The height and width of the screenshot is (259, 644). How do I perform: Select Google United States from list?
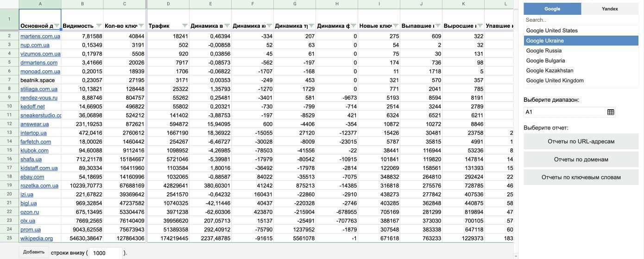click(x=581, y=31)
